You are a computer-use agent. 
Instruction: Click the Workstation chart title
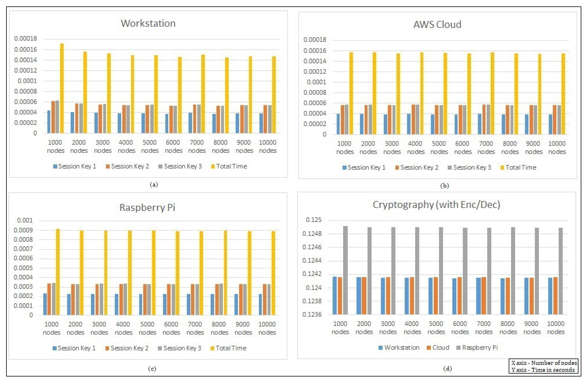148,23
